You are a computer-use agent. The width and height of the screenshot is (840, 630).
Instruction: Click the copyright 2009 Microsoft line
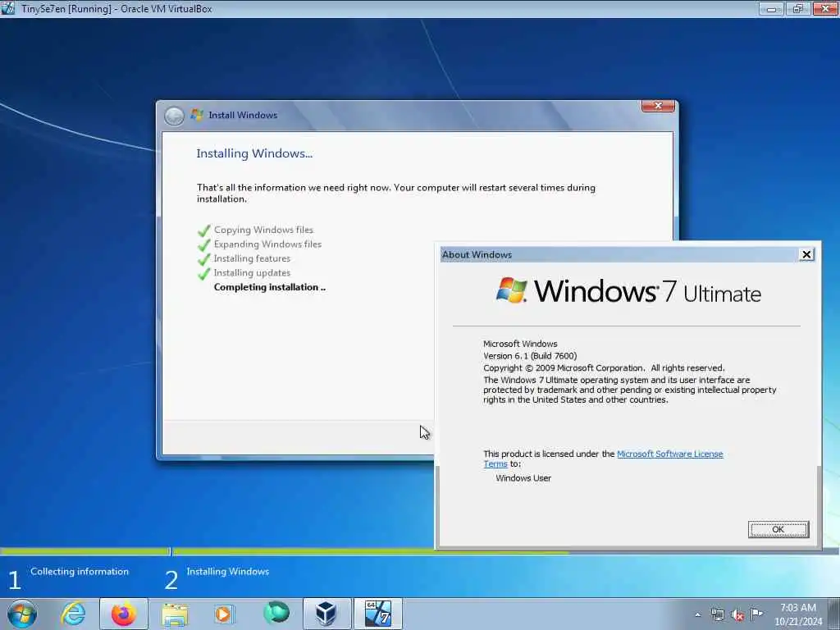click(x=604, y=368)
